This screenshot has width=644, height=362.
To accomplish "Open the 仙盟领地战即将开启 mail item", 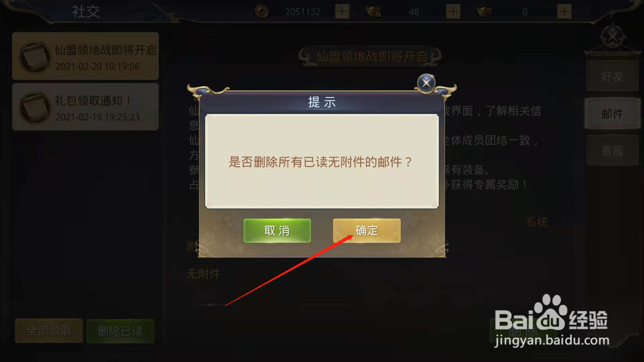I will tap(85, 56).
